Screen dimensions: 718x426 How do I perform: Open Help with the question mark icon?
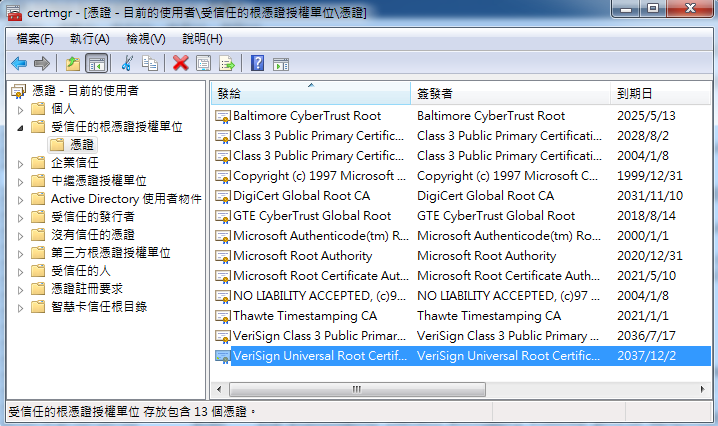(x=257, y=63)
